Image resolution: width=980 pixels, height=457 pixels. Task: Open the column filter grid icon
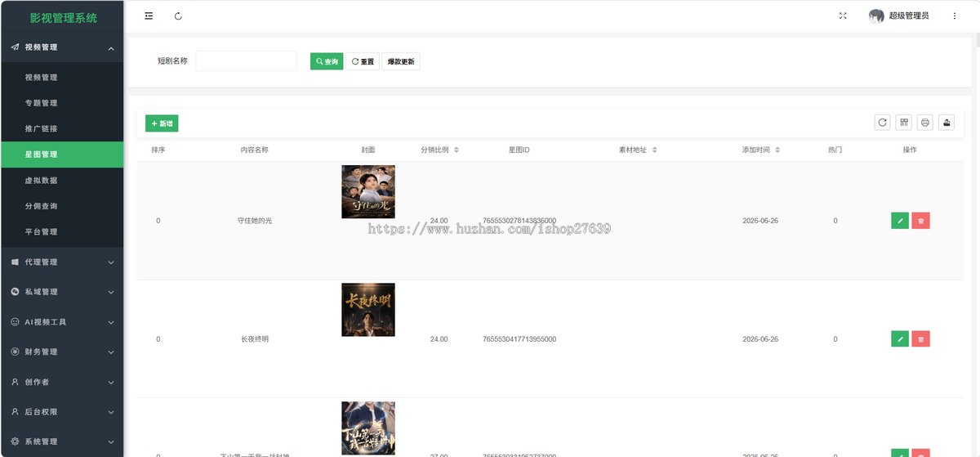point(903,123)
